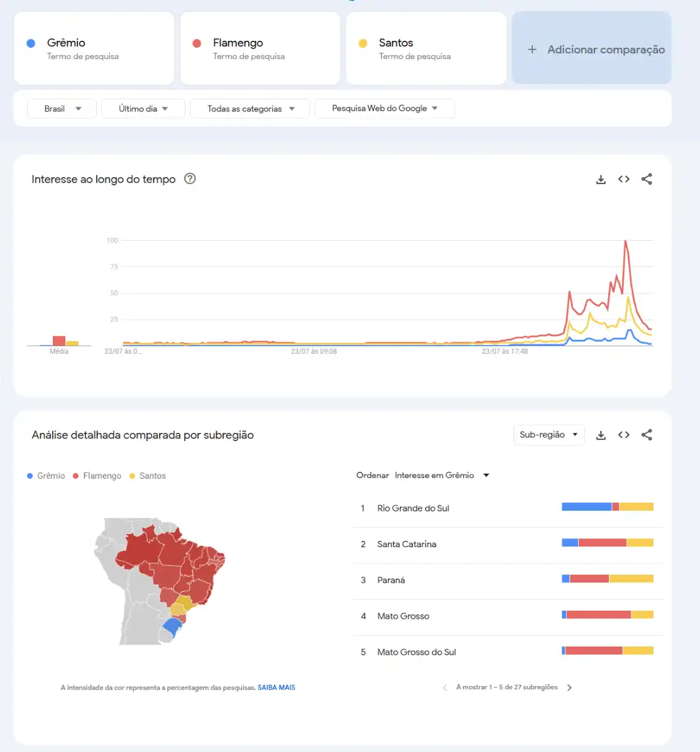Viewport: 700px width, 752px height.
Task: Change the Pesquisa Web do Google search type
Action: click(x=385, y=109)
